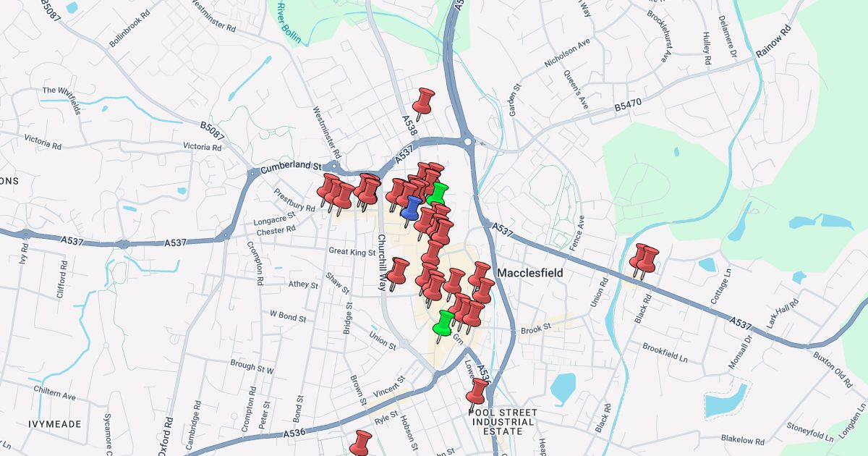Open the lower green pin near Brook St
The width and height of the screenshot is (868, 456).
[x=446, y=322]
